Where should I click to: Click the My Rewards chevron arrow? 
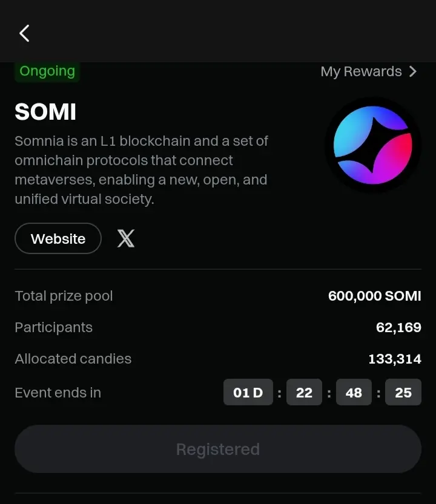pyautogui.click(x=413, y=71)
